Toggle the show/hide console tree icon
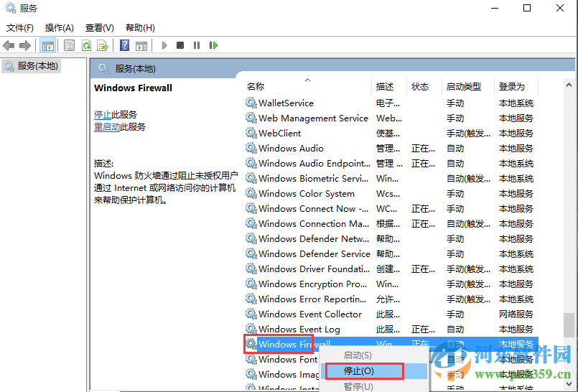The width and height of the screenshot is (578, 392). click(48, 46)
